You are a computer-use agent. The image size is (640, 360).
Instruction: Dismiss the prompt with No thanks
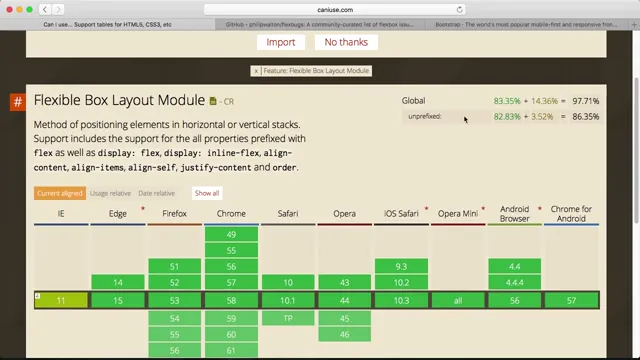coord(346,42)
